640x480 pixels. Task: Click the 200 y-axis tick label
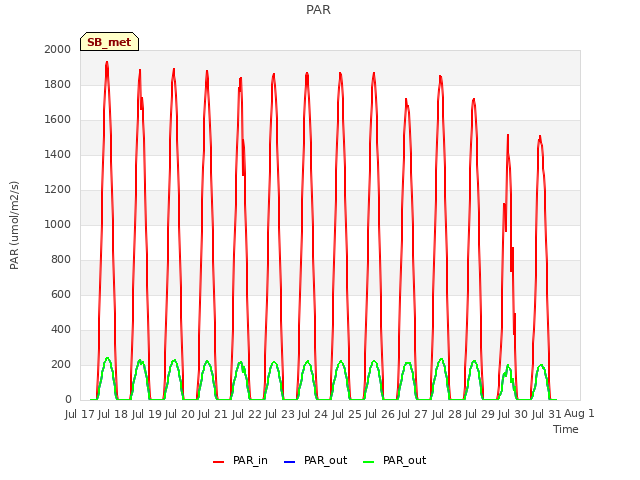[x=61, y=364]
